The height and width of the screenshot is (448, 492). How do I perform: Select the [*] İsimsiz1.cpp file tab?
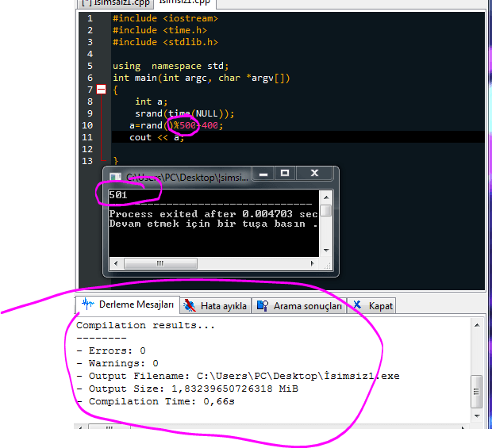(x=115, y=3)
